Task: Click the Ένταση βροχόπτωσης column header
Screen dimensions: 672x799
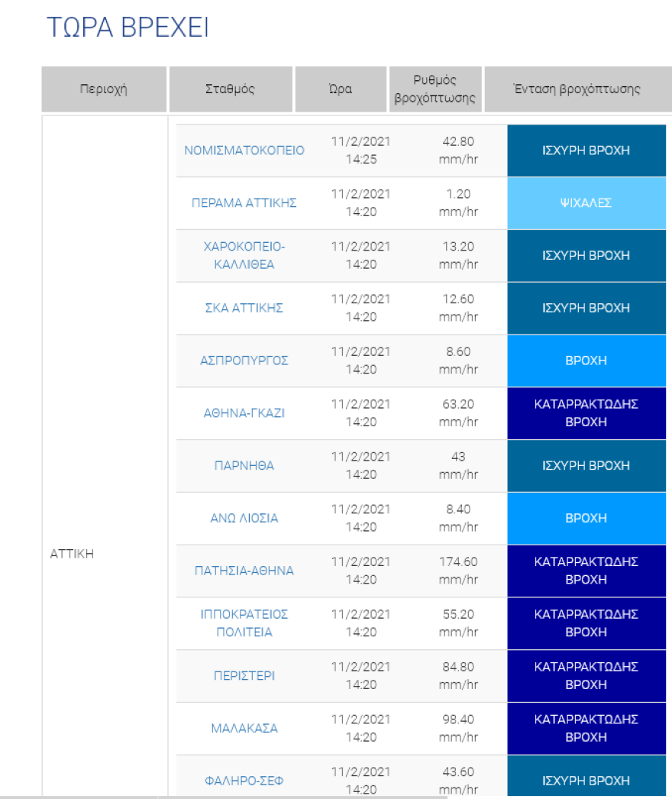Action: point(577,89)
